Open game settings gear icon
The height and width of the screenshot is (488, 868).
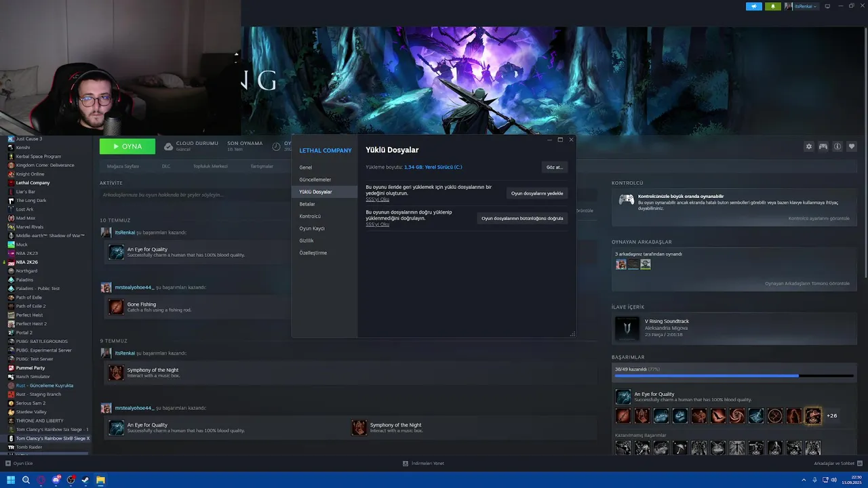808,146
